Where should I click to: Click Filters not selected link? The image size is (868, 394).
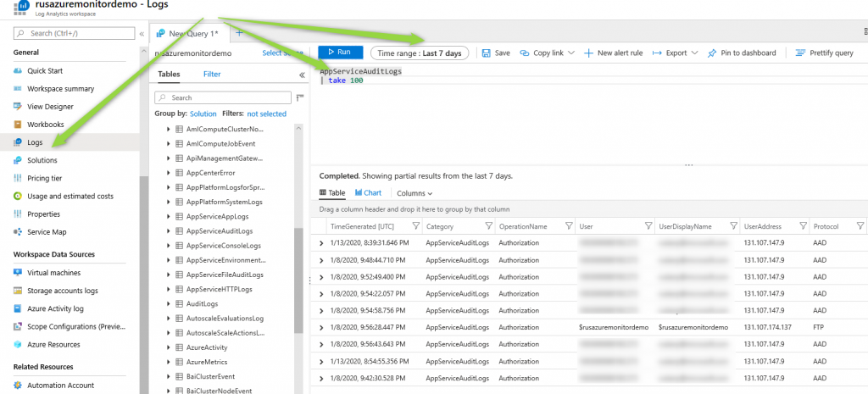(266, 114)
